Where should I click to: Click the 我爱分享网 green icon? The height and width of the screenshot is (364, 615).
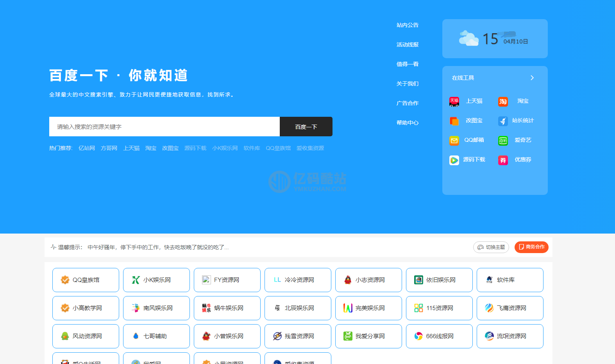tap(348, 336)
